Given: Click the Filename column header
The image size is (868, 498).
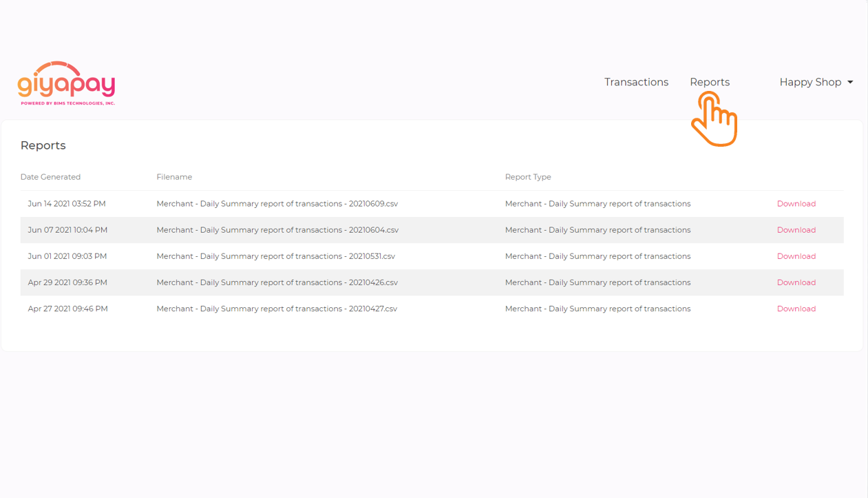Looking at the screenshot, I should 174,177.
